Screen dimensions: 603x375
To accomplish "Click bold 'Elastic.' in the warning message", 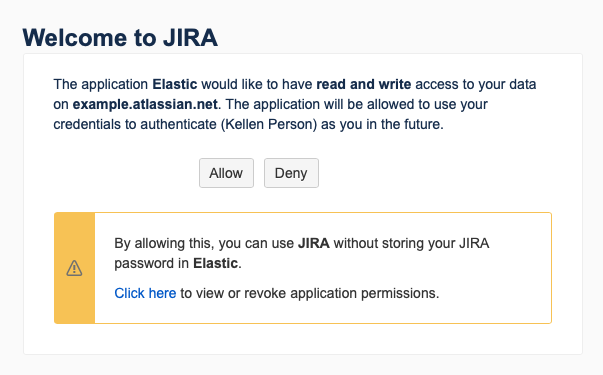I will coord(217,263).
